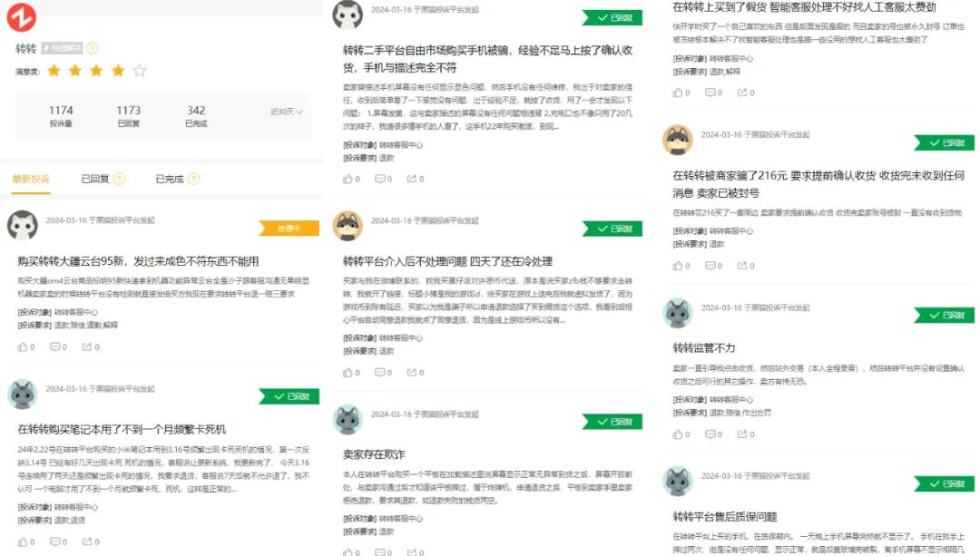
Task: Open comments on 被商家骗了216元 complaint
Action: coord(713,266)
